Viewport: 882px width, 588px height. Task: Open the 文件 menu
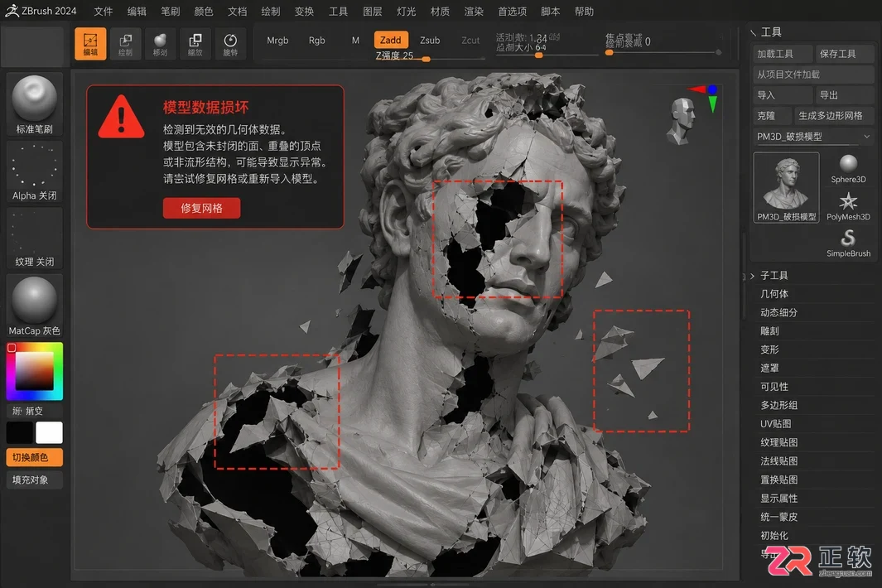pos(103,12)
